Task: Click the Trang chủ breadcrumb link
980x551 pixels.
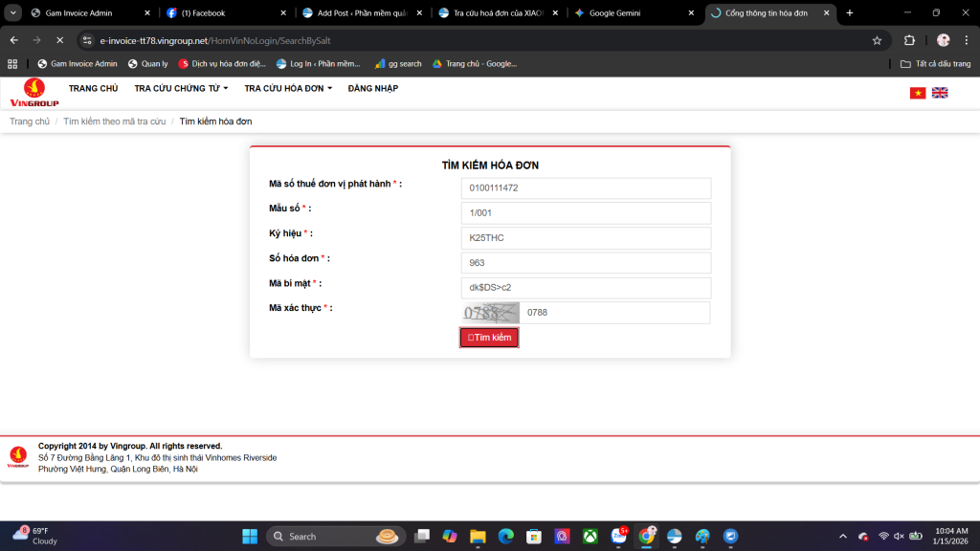Action: click(30, 121)
